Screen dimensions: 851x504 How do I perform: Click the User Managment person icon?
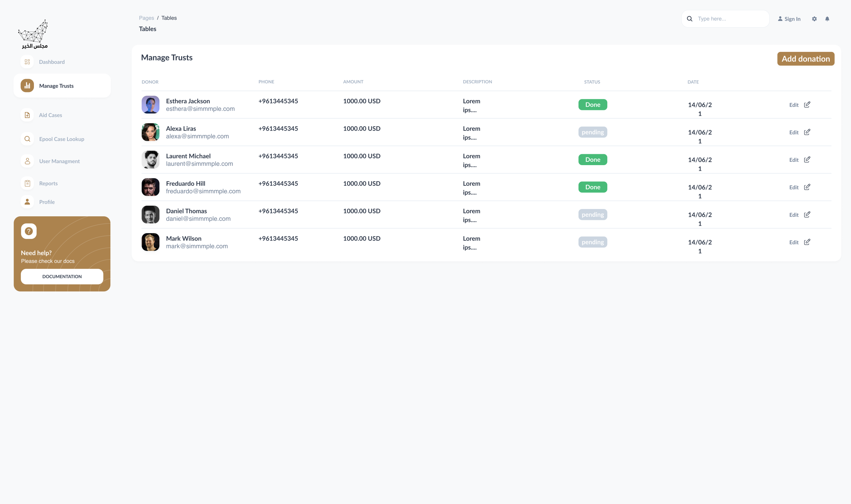click(x=27, y=161)
